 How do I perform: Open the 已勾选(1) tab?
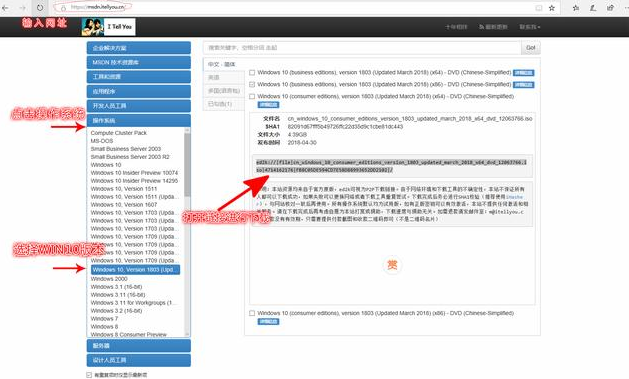[224, 104]
